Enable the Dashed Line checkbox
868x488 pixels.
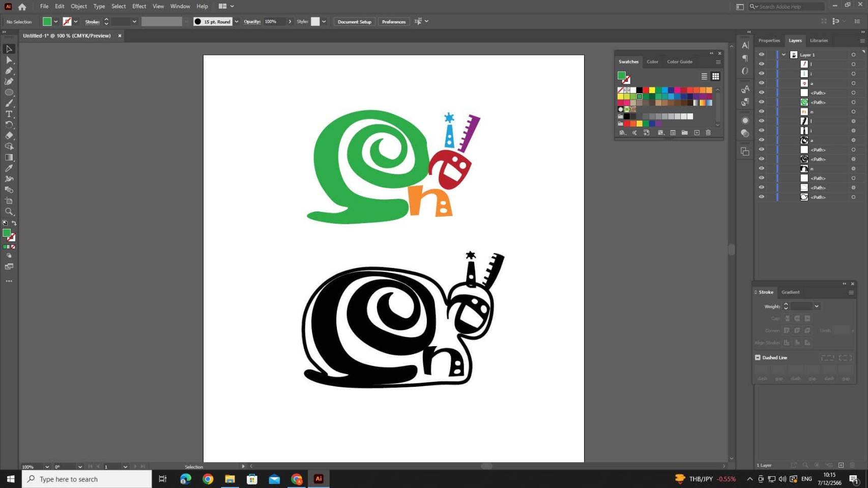tap(758, 357)
